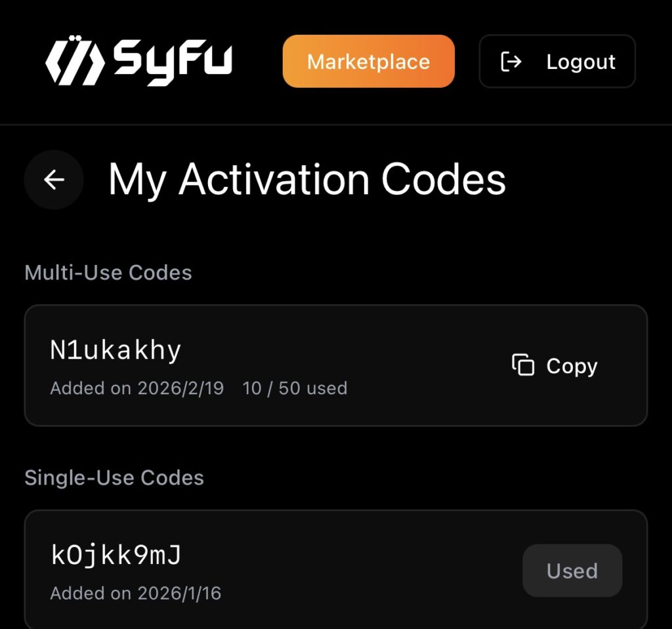The height and width of the screenshot is (629, 672).
Task: Click the My Activation Codes heading
Action: click(x=307, y=180)
